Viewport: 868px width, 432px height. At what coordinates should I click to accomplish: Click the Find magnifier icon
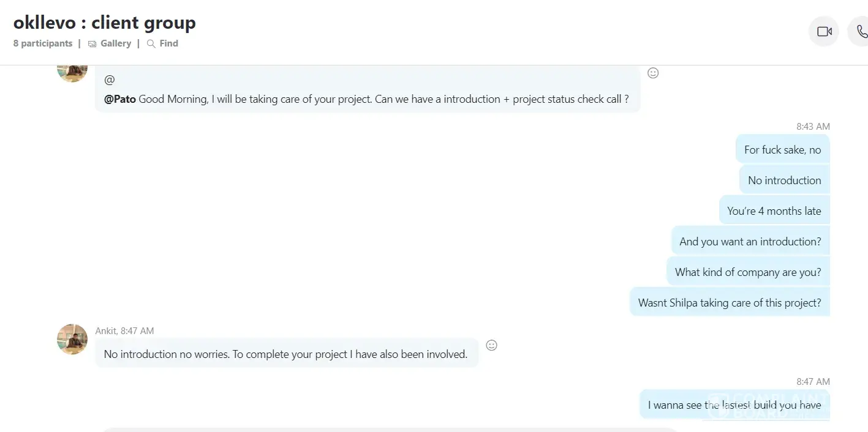pyautogui.click(x=151, y=44)
